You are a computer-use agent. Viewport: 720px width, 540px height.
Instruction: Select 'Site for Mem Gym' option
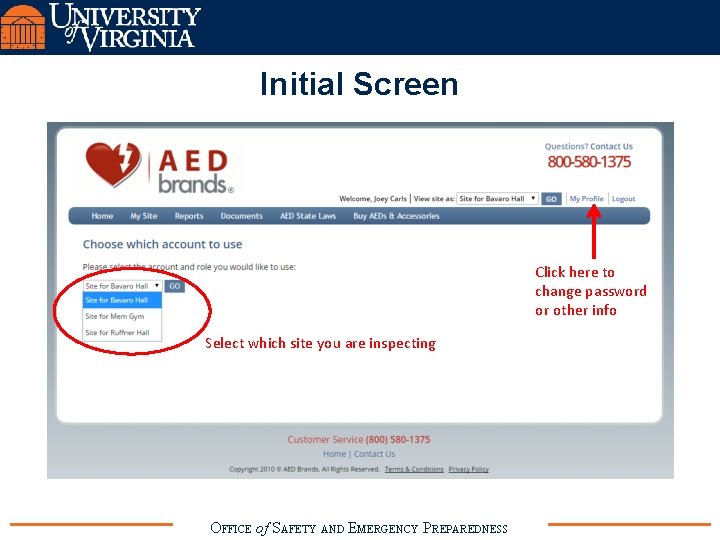coord(122,316)
